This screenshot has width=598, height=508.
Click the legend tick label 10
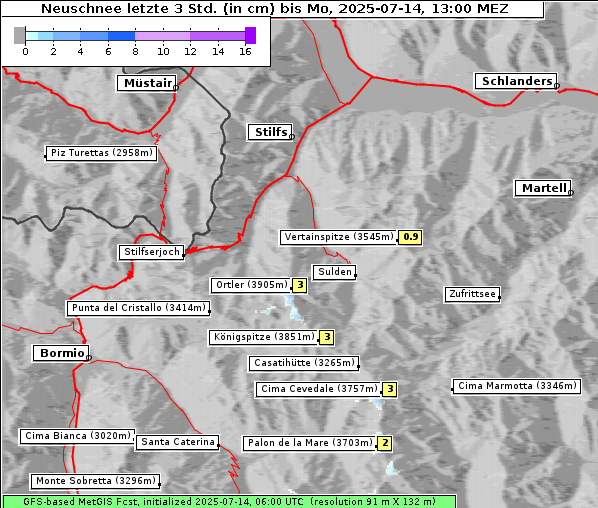(163, 51)
